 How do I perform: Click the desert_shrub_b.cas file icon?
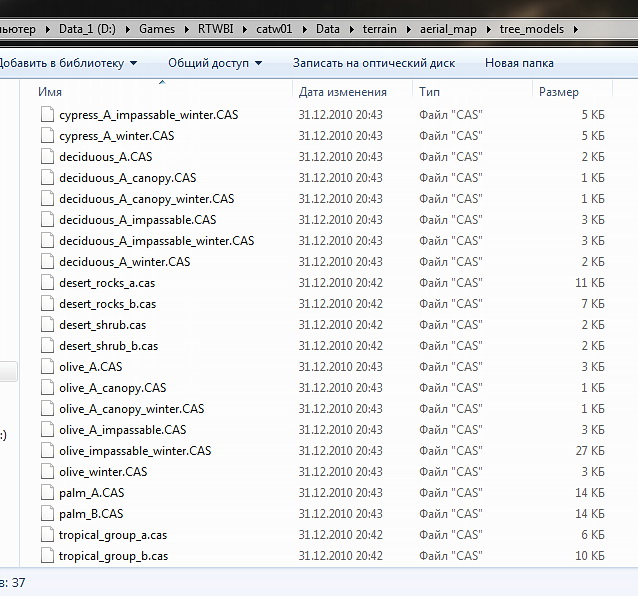(x=47, y=346)
